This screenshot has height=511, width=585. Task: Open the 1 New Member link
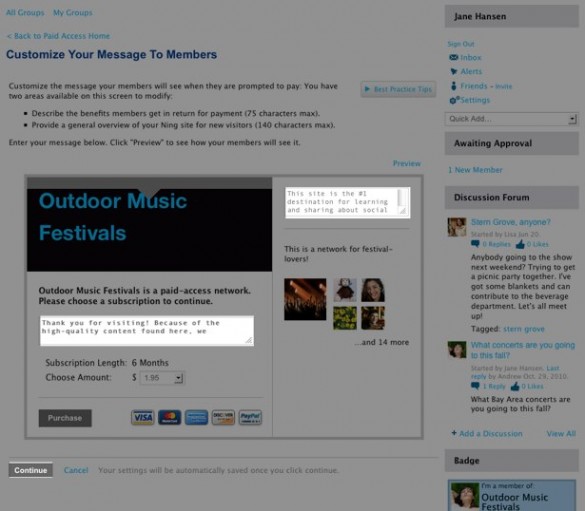click(x=475, y=170)
